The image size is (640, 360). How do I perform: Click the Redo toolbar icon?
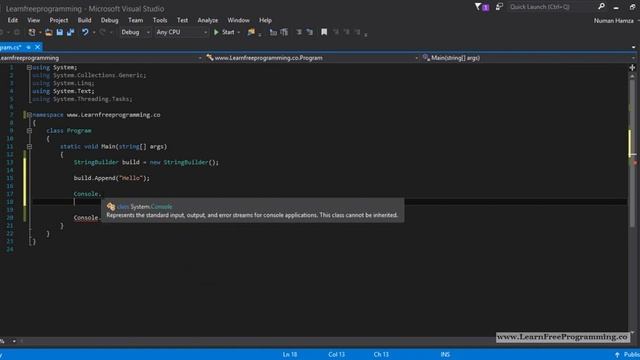[x=102, y=32]
